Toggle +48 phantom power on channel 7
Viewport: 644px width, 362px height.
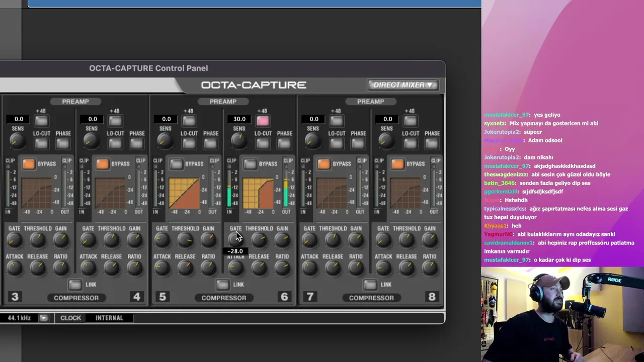[x=337, y=121]
